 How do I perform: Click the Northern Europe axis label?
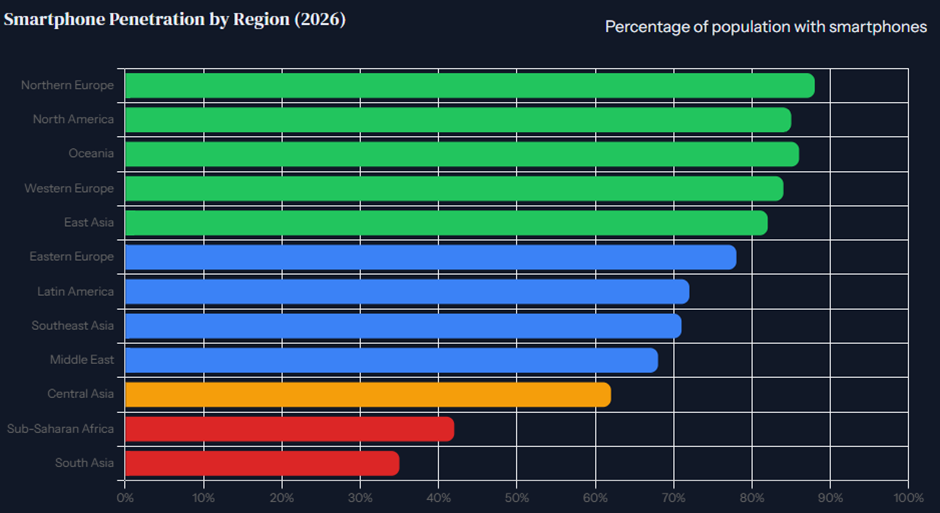67,85
